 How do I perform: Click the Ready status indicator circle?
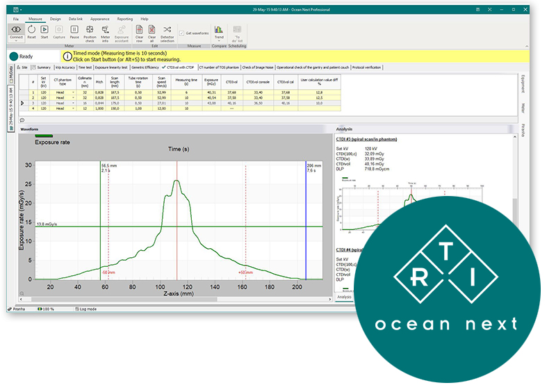tap(13, 56)
